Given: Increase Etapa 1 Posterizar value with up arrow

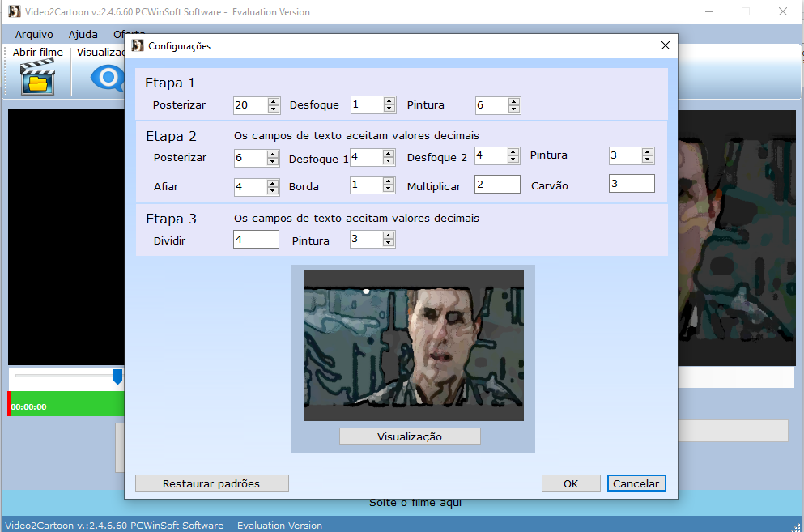Looking at the screenshot, I should (274, 101).
